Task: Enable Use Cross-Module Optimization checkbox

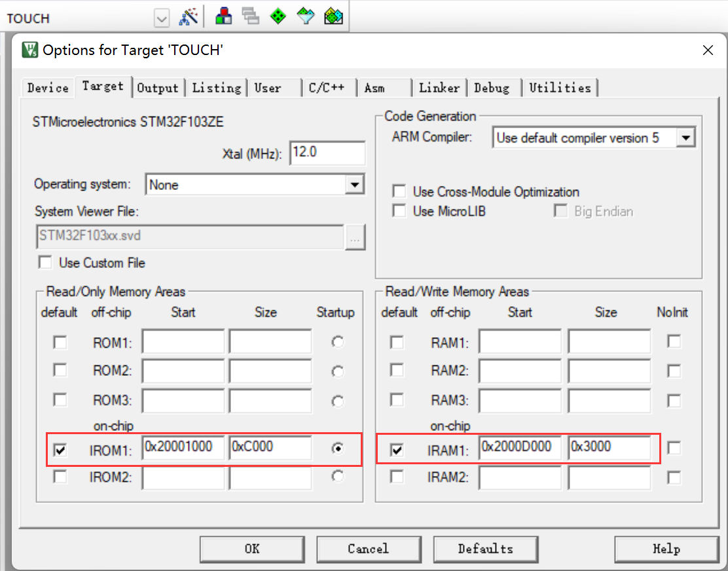Action: coord(399,192)
